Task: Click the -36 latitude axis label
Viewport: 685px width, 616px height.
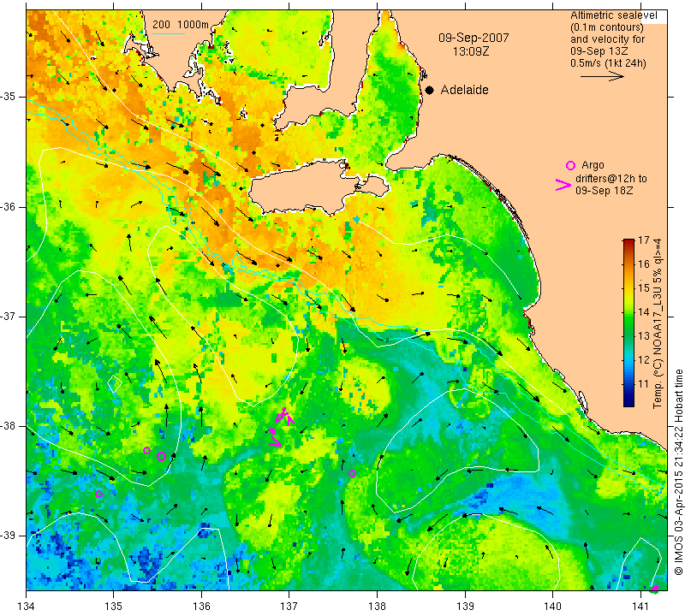Action: 9,206
